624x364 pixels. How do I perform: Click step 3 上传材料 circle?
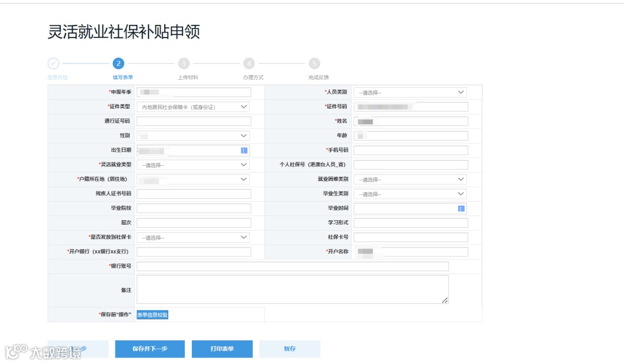pyautogui.click(x=184, y=63)
